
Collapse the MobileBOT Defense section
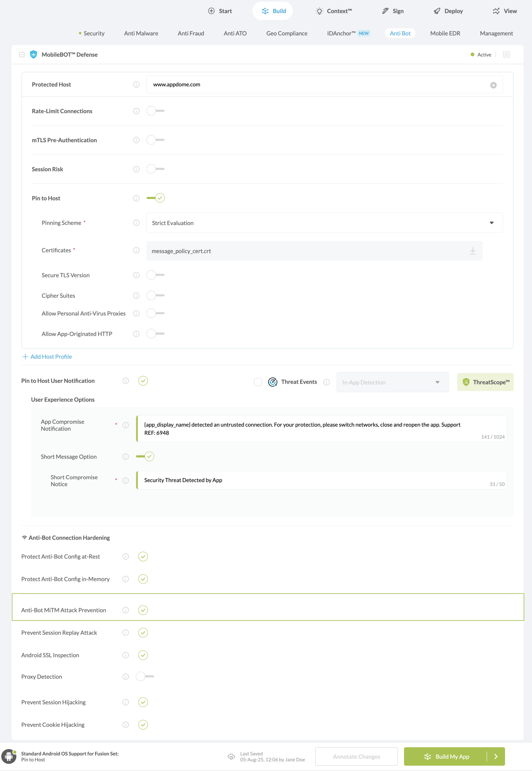(x=22, y=54)
